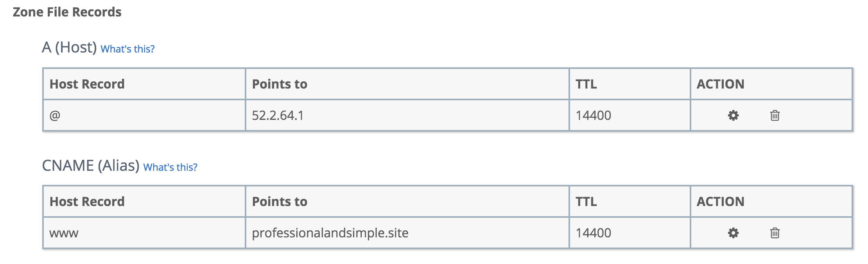Click Host Record header in A table

(87, 84)
